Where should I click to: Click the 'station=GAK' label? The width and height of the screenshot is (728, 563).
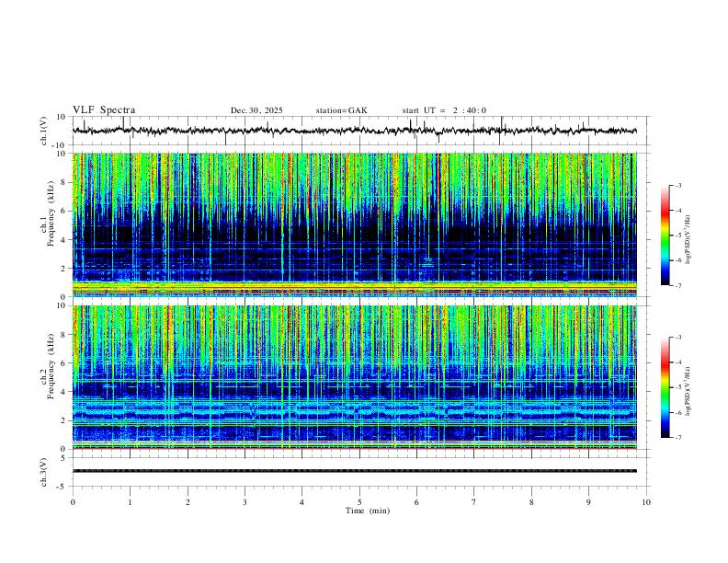click(341, 110)
